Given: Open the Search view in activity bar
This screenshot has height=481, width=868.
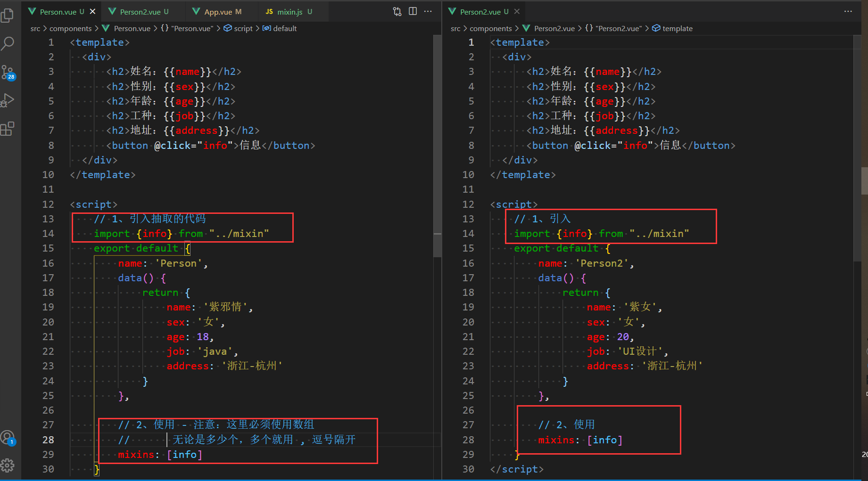Looking at the screenshot, I should (x=8, y=43).
